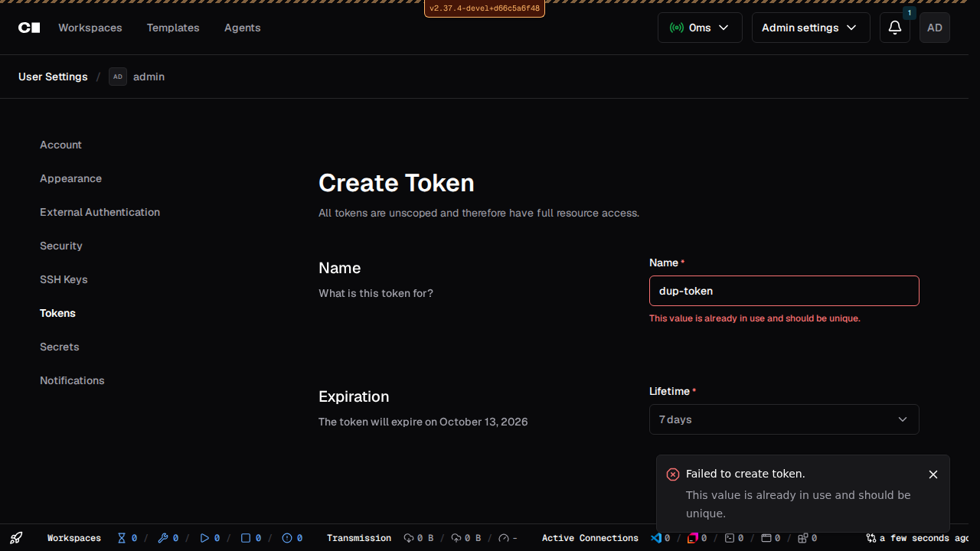Screen dimensions: 980x551
Task: Open External Authentication in sidebar
Action: click(100, 212)
